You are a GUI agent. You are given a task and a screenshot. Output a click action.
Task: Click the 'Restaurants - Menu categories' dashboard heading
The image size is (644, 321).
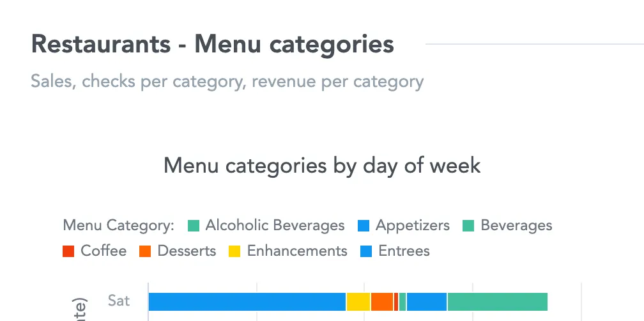click(212, 45)
